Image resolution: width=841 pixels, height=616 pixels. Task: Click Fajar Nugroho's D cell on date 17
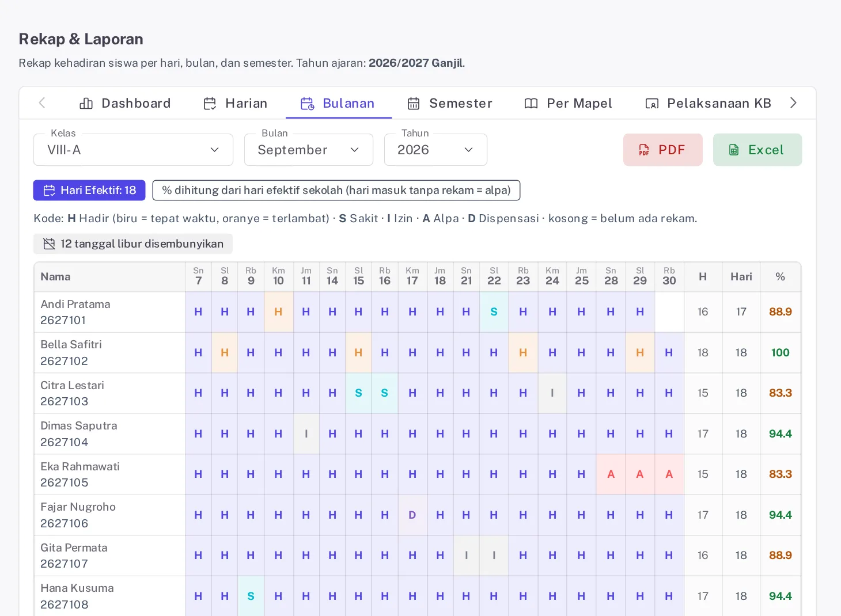tap(412, 515)
